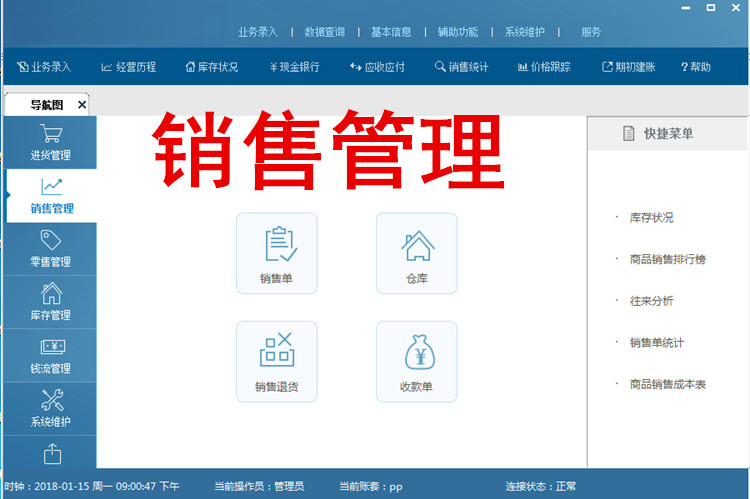Click the 仓库 warehouse icon

[416, 252]
